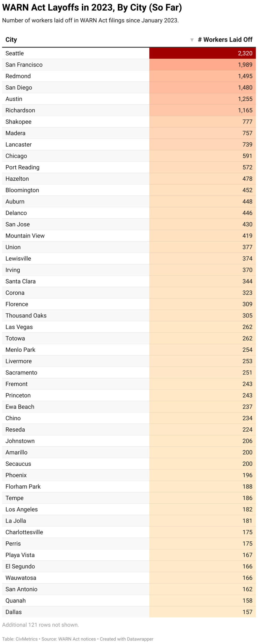Click the Additional 121 rows not shown note
The height and width of the screenshot is (644, 258).
(x=41, y=625)
